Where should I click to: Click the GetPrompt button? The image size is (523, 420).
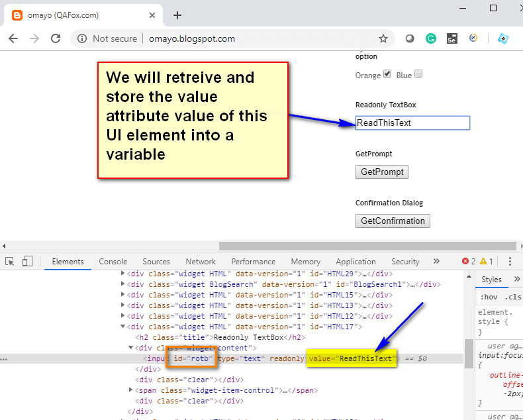tap(382, 172)
